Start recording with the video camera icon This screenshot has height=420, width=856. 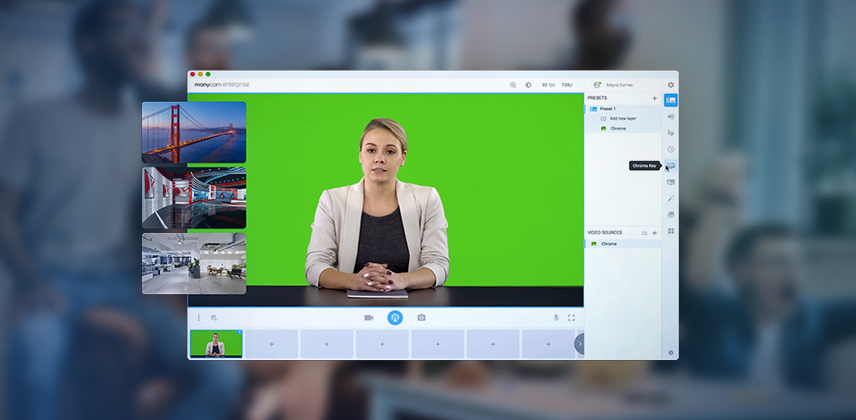pyautogui.click(x=368, y=318)
